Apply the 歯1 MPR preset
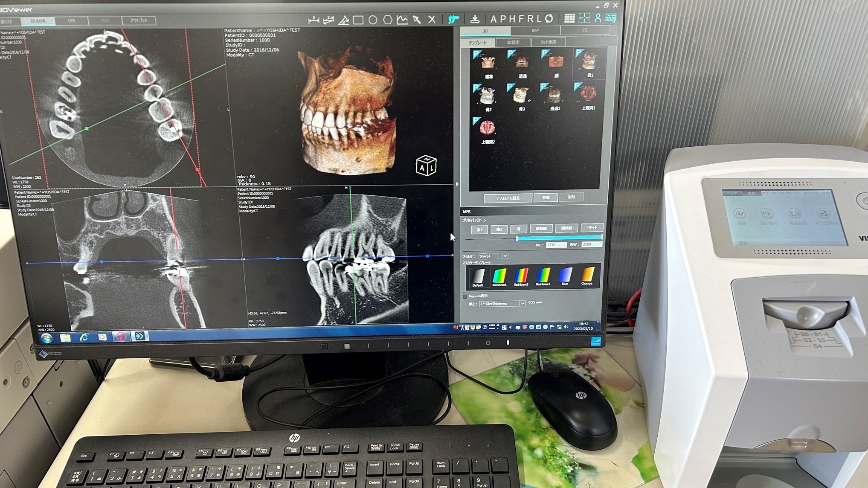 479,229
